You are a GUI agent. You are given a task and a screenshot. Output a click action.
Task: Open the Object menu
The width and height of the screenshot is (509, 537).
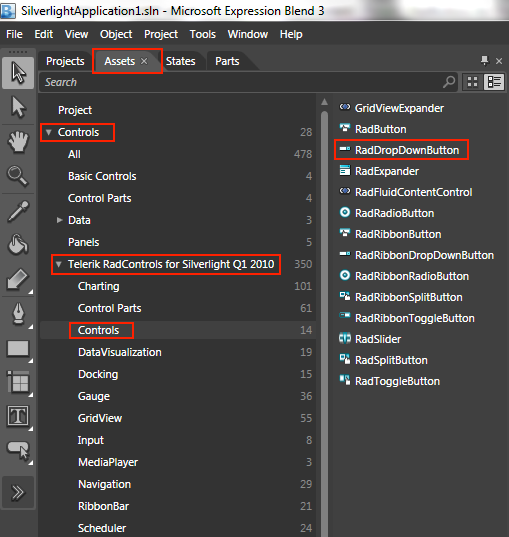pyautogui.click(x=116, y=34)
